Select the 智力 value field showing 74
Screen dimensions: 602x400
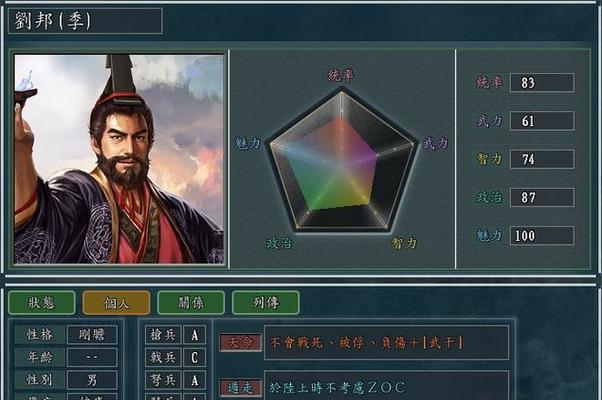point(542,159)
